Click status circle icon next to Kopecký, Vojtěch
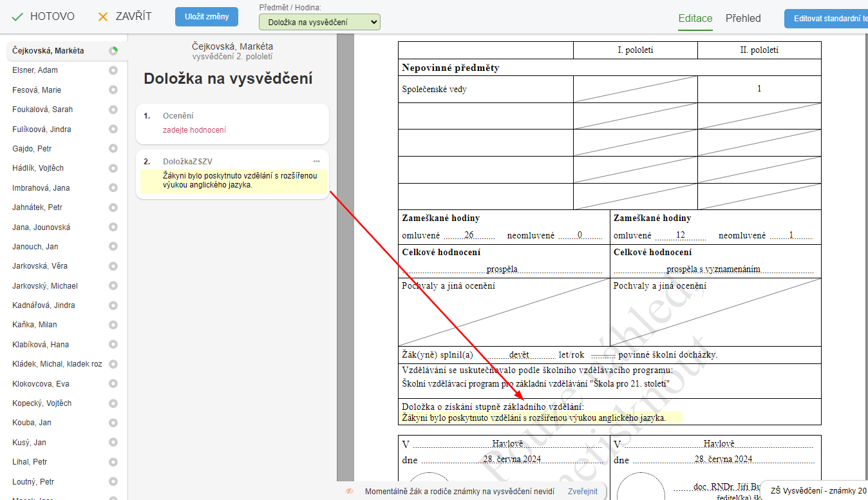Image resolution: width=868 pixels, height=500 pixels. (113, 403)
